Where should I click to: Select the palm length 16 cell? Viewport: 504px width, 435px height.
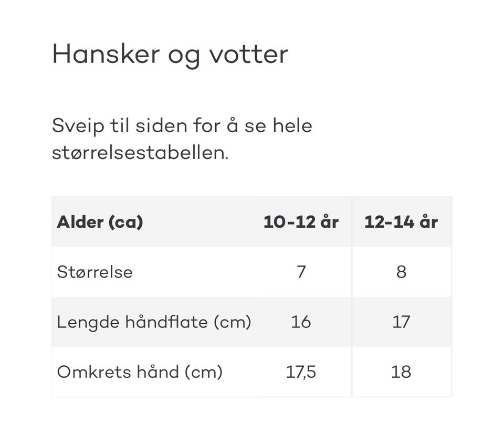[x=301, y=322]
